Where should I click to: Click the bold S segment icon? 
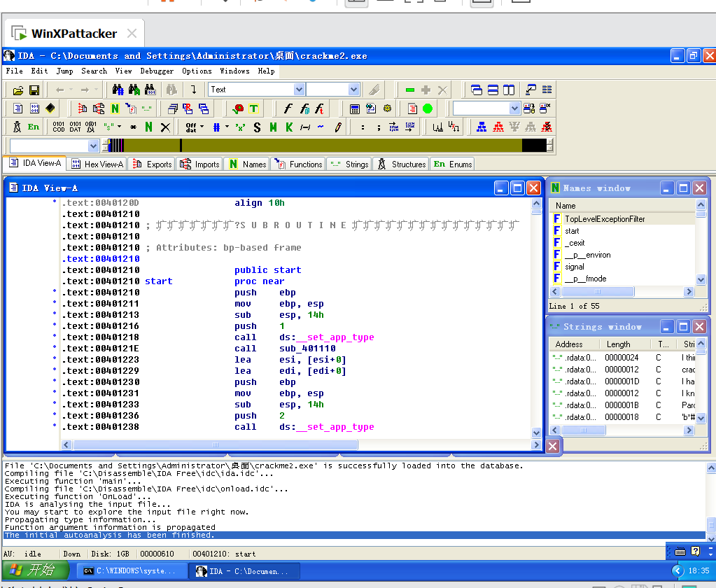pyautogui.click(x=257, y=127)
